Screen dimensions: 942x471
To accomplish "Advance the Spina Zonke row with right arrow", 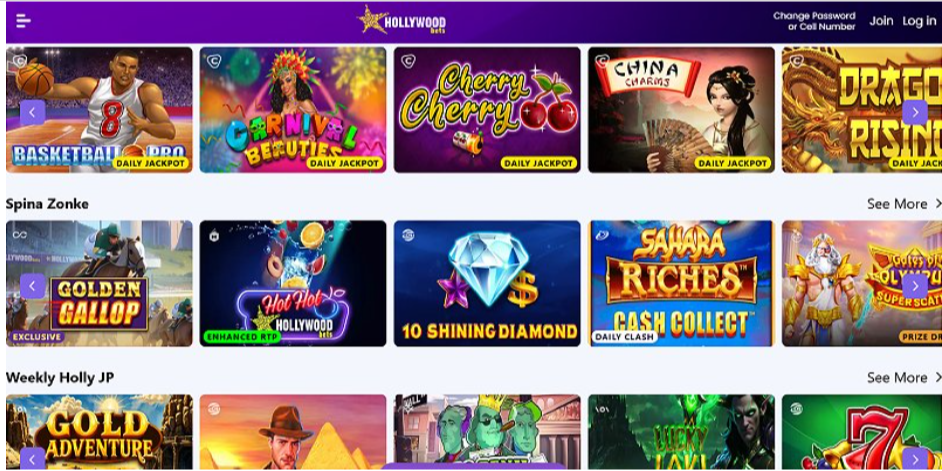I will tap(914, 286).
